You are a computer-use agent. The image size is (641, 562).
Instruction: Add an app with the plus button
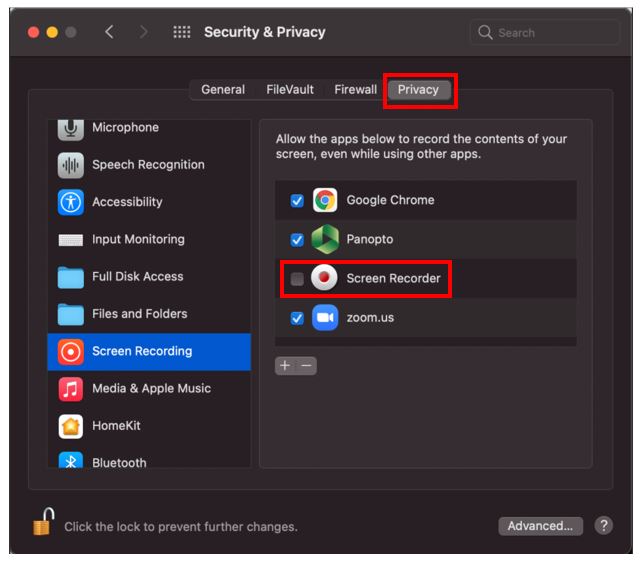pyautogui.click(x=285, y=366)
